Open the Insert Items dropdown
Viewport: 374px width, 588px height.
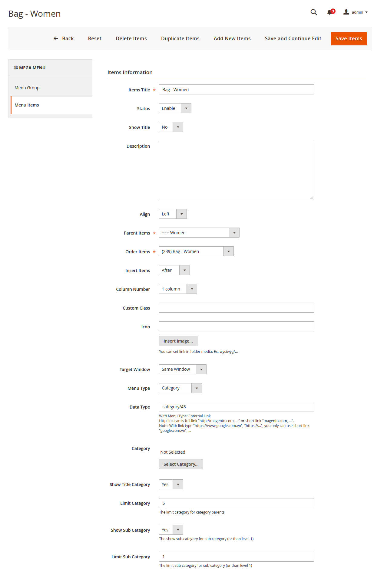174,270
